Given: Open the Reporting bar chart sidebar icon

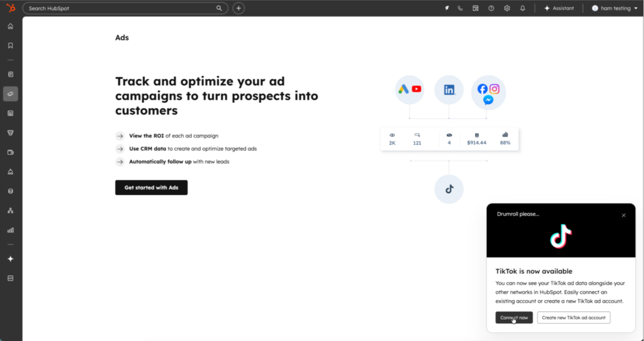Looking at the screenshot, I should click(11, 230).
